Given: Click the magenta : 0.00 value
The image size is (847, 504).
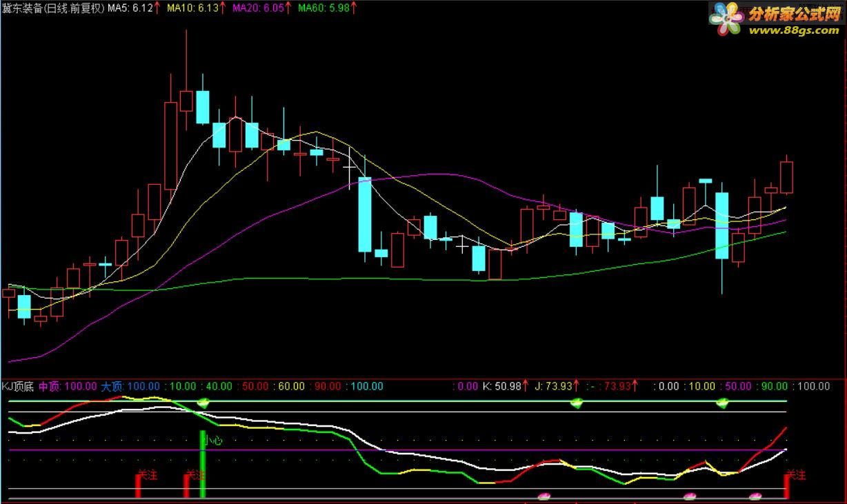Looking at the screenshot, I should 465,386.
